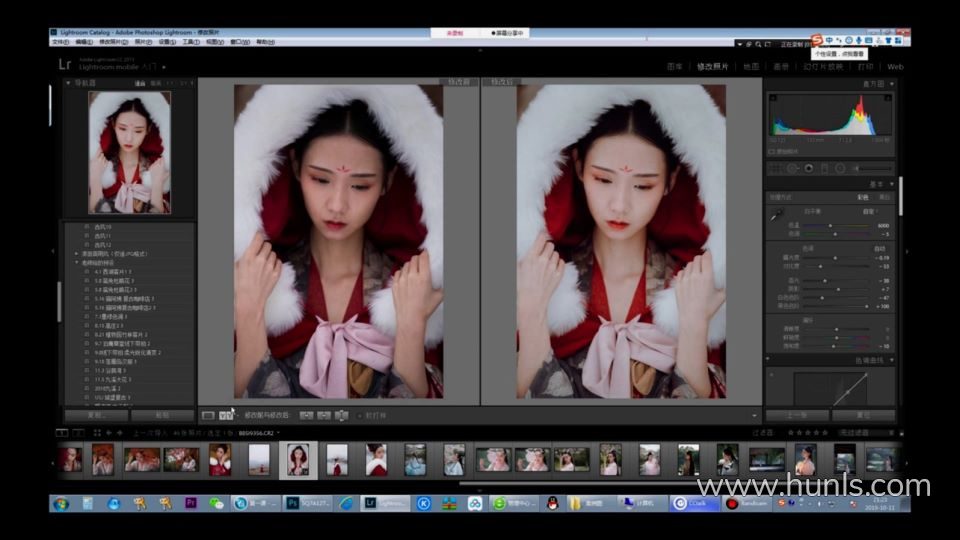The height and width of the screenshot is (540, 960).
Task: Open WeChat from the taskbar
Action: [x=216, y=503]
